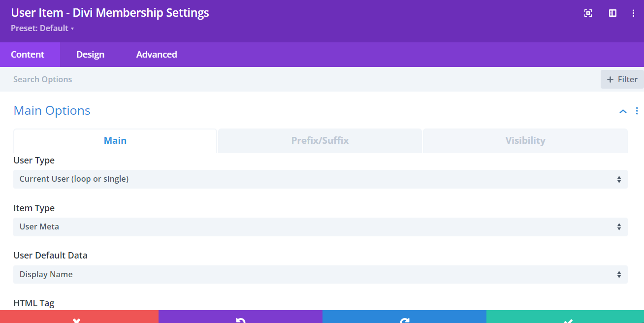Expand the settings modal to fullscreen
644x323 pixels.
588,13
